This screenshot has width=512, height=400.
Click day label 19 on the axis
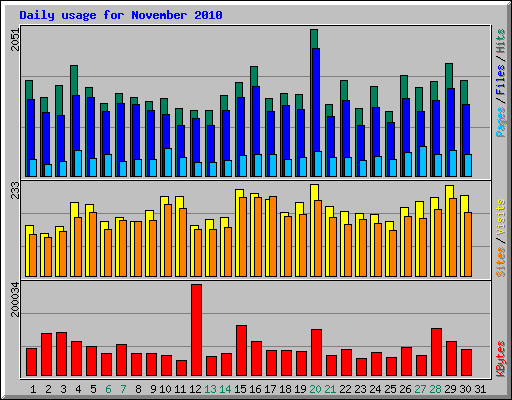tap(300, 389)
